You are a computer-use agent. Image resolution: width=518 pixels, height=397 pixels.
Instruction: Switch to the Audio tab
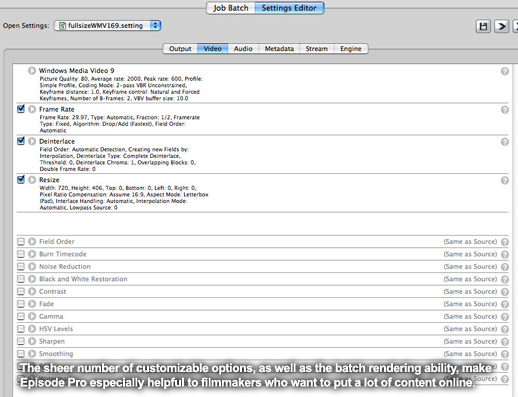pos(243,49)
